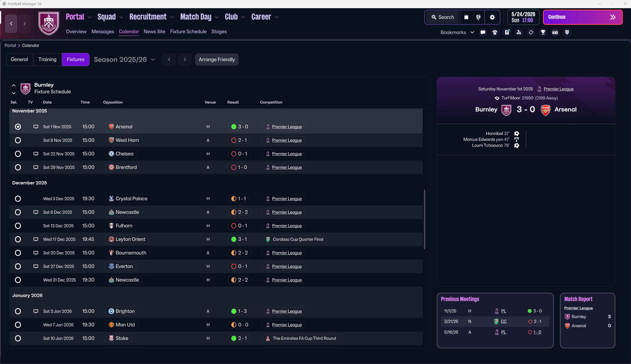Open the Fixture Schedule submenu item
Viewport: 631px width, 364px height.
click(188, 32)
